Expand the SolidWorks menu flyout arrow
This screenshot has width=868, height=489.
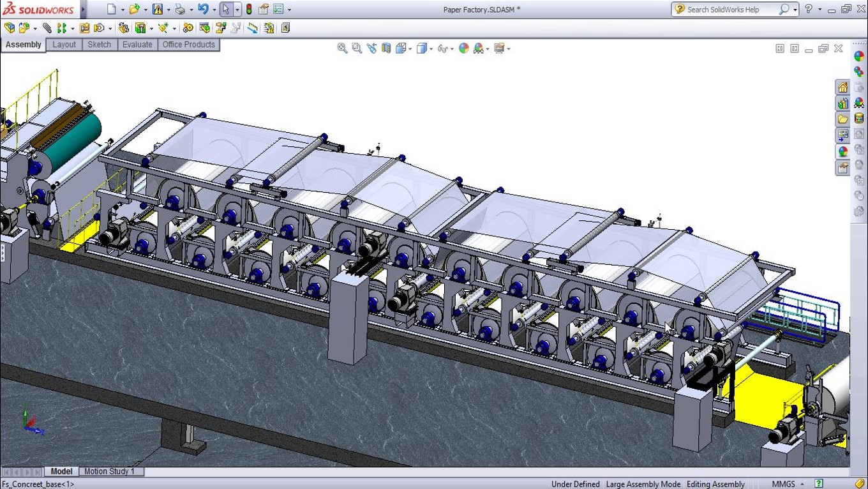pyautogui.click(x=83, y=10)
